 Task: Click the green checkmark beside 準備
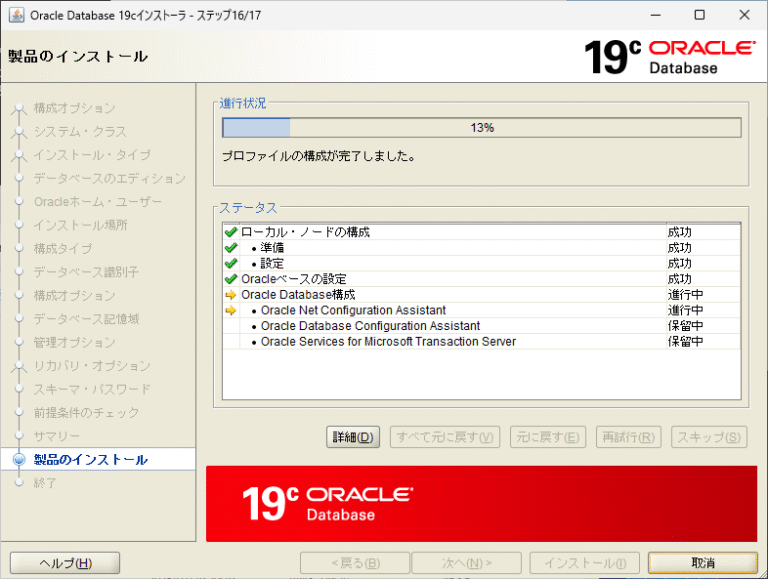pyautogui.click(x=231, y=247)
